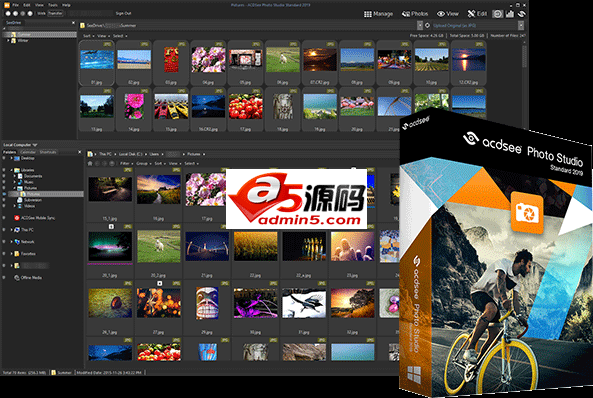Toggle easy-select for Offline Media row

(x=4, y=278)
